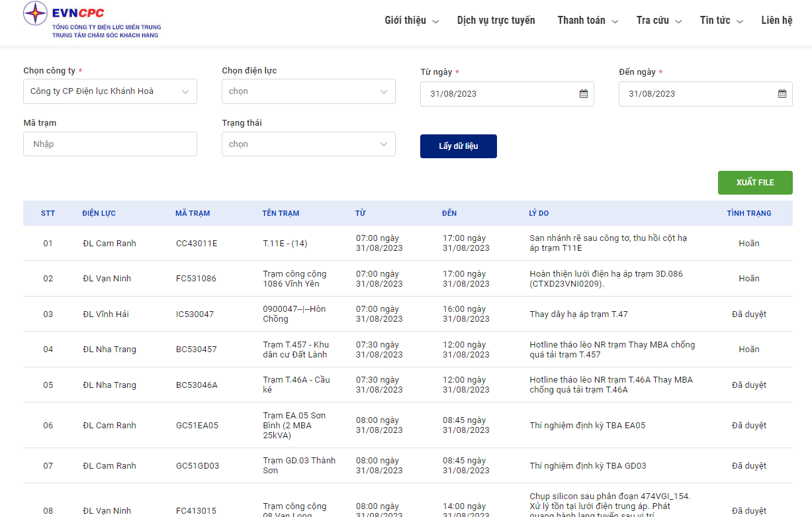
Task: Open the calendar icon in Từ ngày field
Action: (584, 94)
